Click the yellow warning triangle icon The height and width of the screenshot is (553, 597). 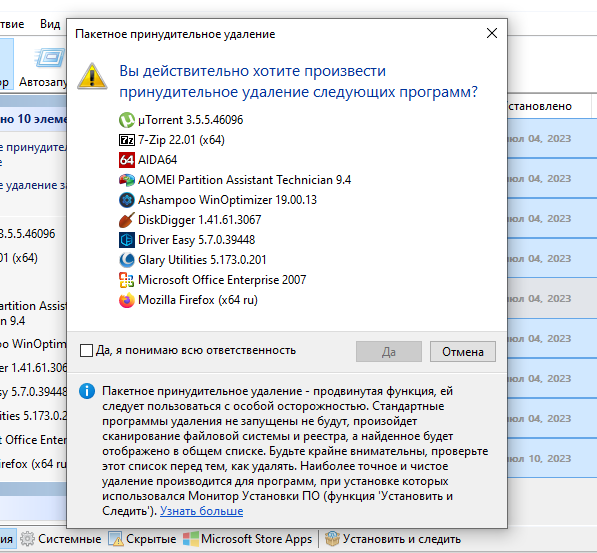tap(92, 77)
